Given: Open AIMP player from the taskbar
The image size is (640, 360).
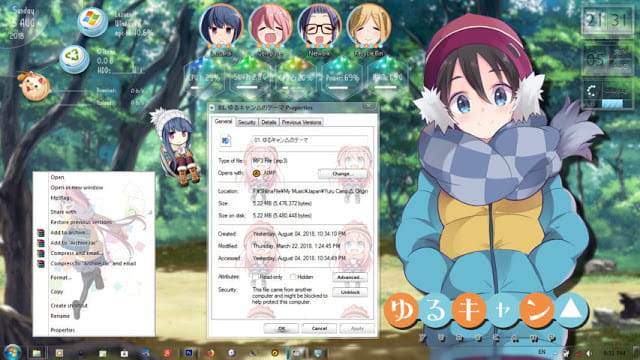Looking at the screenshot, I should [x=275, y=353].
